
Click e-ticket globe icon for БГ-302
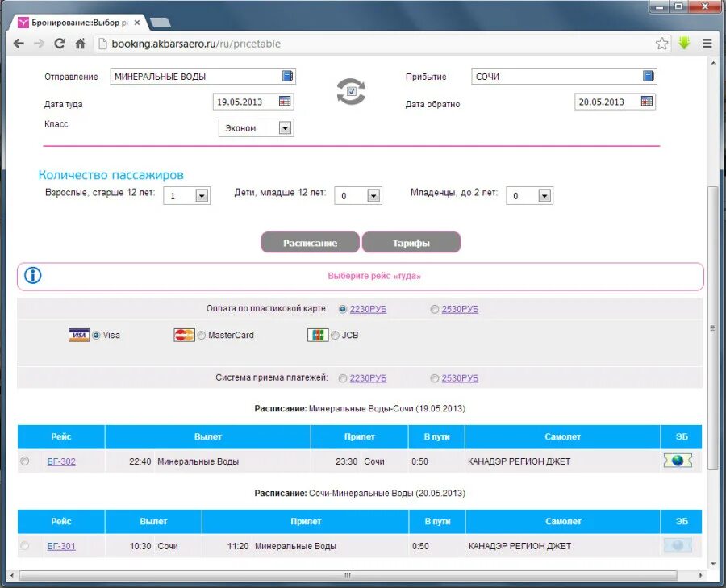click(678, 461)
